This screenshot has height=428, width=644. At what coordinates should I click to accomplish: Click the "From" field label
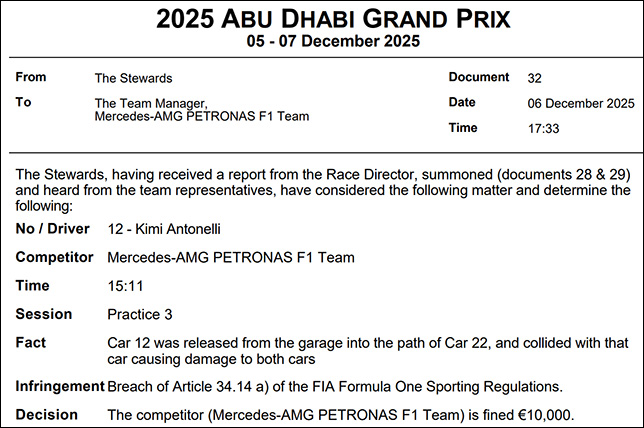coord(31,77)
